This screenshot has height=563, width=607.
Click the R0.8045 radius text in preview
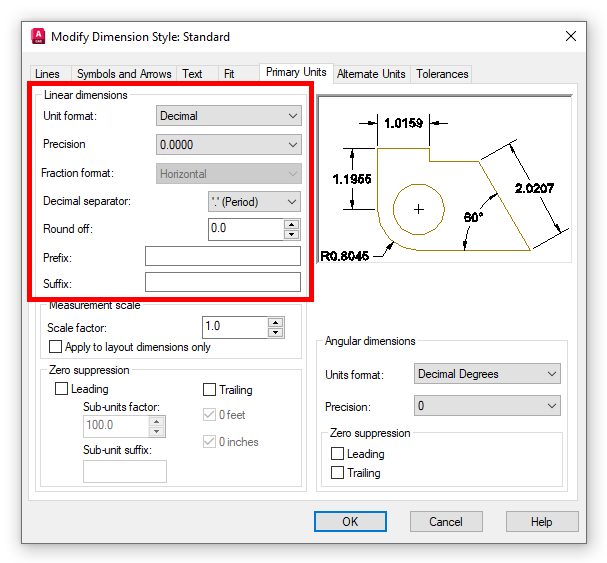345,256
